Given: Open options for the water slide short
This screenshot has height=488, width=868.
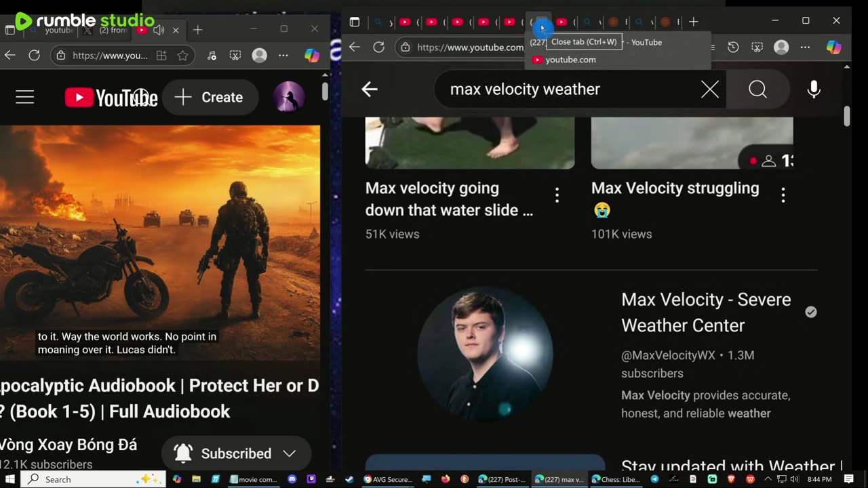Looking at the screenshot, I should coord(557,196).
